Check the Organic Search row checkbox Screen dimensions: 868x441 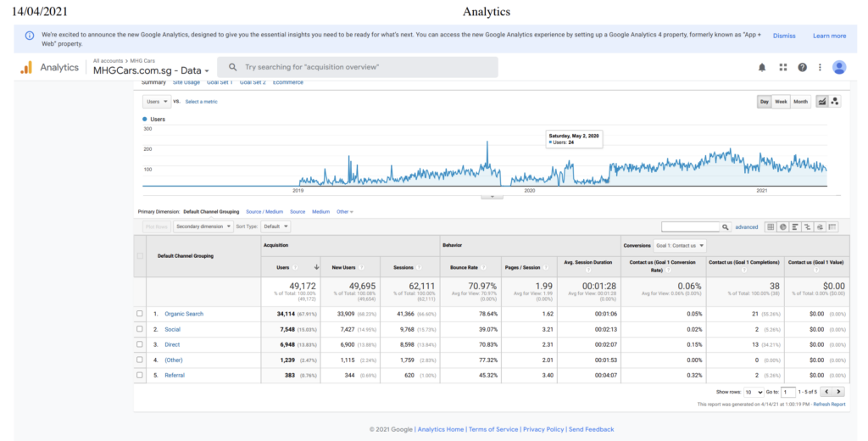click(x=140, y=314)
